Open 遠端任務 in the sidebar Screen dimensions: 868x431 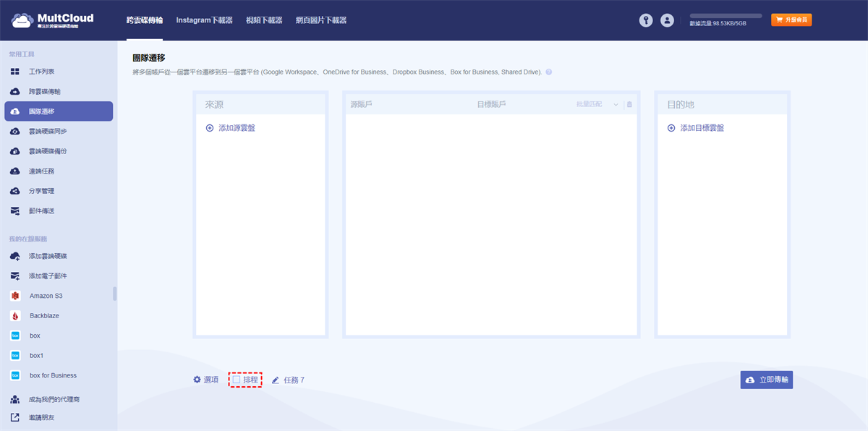(x=59, y=171)
